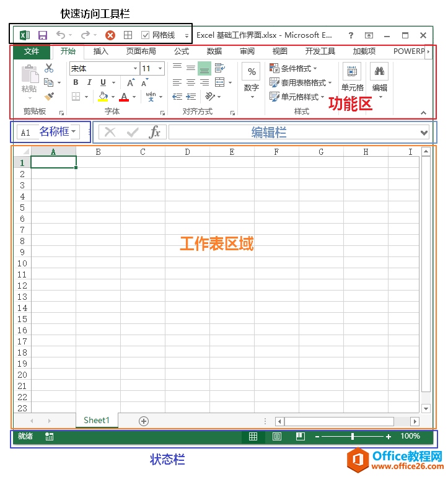Click the 100% zoom level

[x=410, y=436]
